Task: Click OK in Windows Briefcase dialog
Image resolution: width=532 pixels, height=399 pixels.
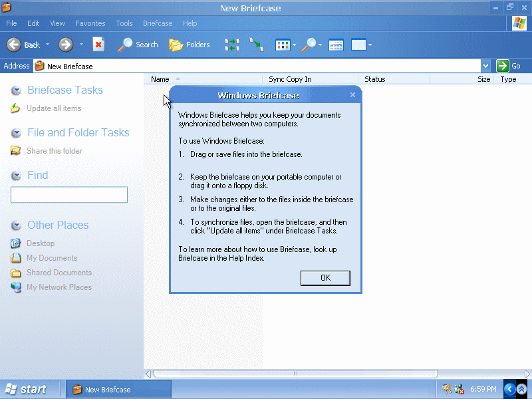Action: pos(325,278)
